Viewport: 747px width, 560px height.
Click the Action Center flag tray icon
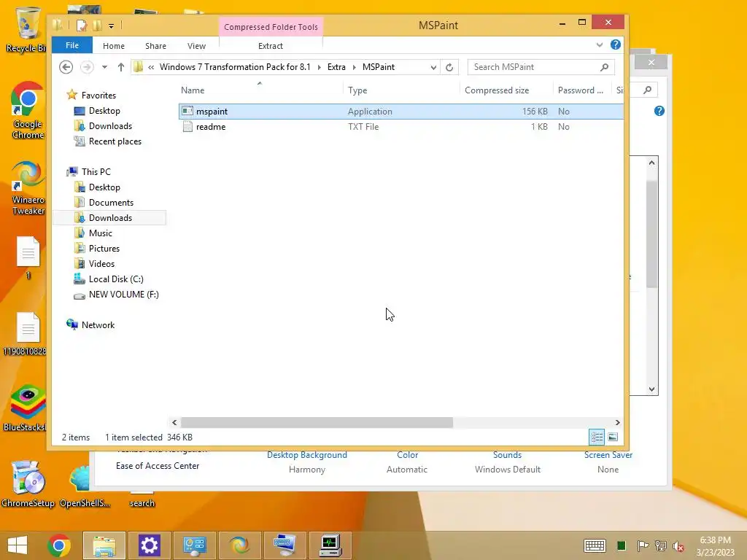tap(642, 545)
